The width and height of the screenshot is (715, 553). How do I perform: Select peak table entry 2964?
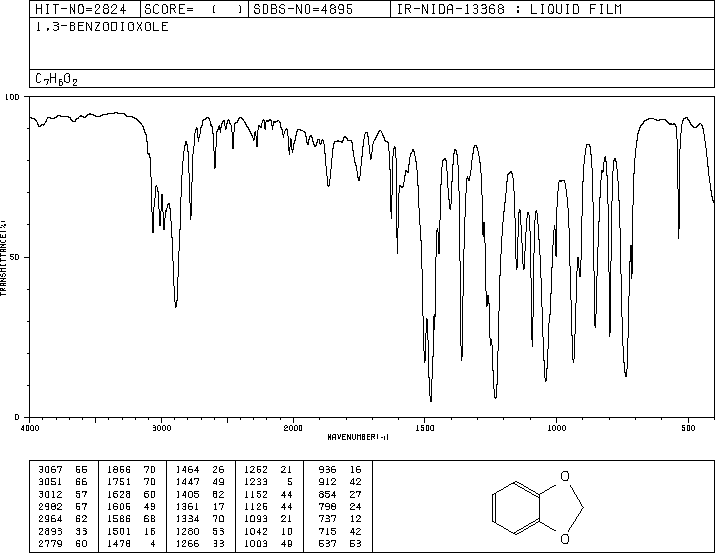[x=50, y=519]
